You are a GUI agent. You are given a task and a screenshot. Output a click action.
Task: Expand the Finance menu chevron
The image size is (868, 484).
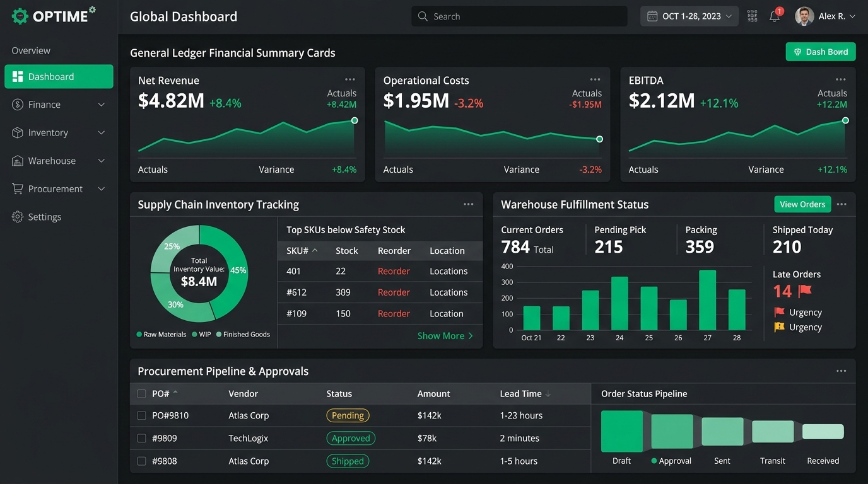coord(102,105)
